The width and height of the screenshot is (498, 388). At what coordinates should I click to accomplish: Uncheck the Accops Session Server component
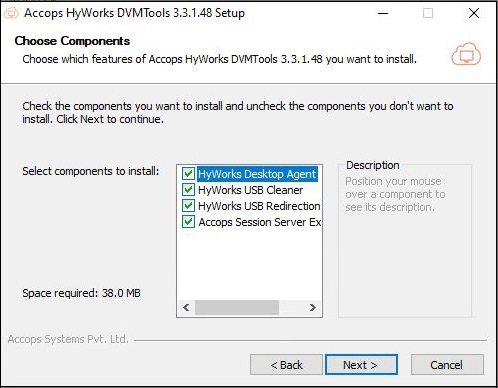click(188, 222)
